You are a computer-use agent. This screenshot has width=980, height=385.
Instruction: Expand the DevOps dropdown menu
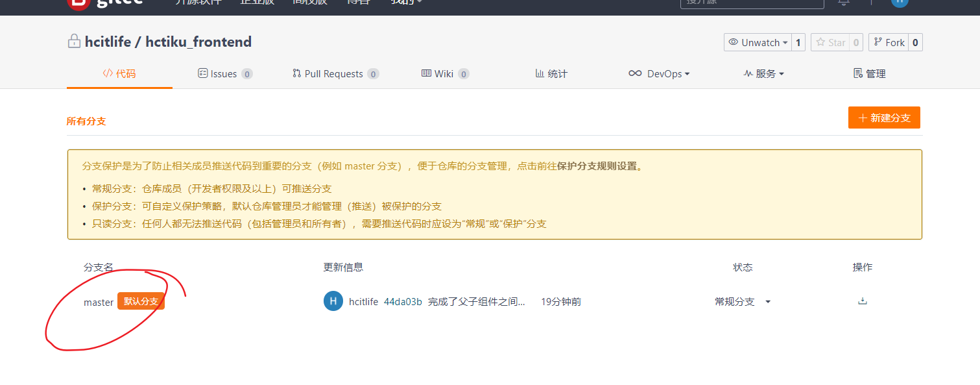659,73
